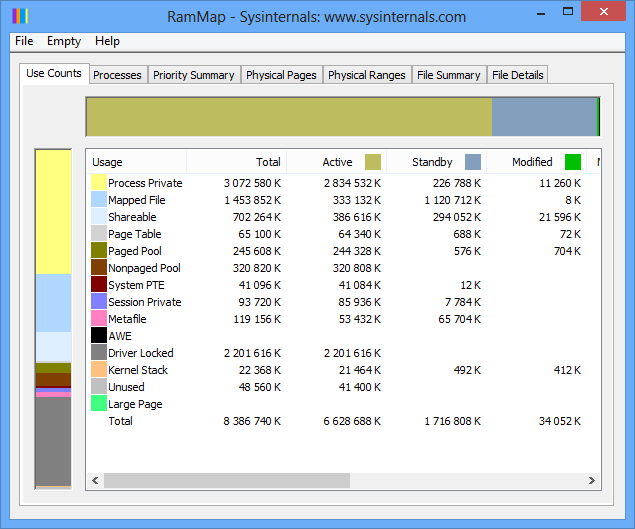The height and width of the screenshot is (529, 635).
Task: Click the RamMap app icon in title bar
Action: tap(20, 17)
